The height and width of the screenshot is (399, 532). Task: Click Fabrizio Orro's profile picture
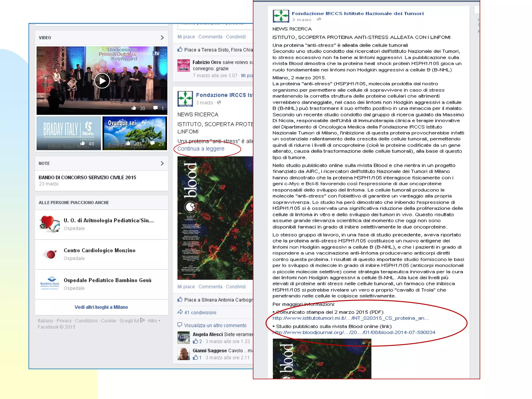click(184, 65)
